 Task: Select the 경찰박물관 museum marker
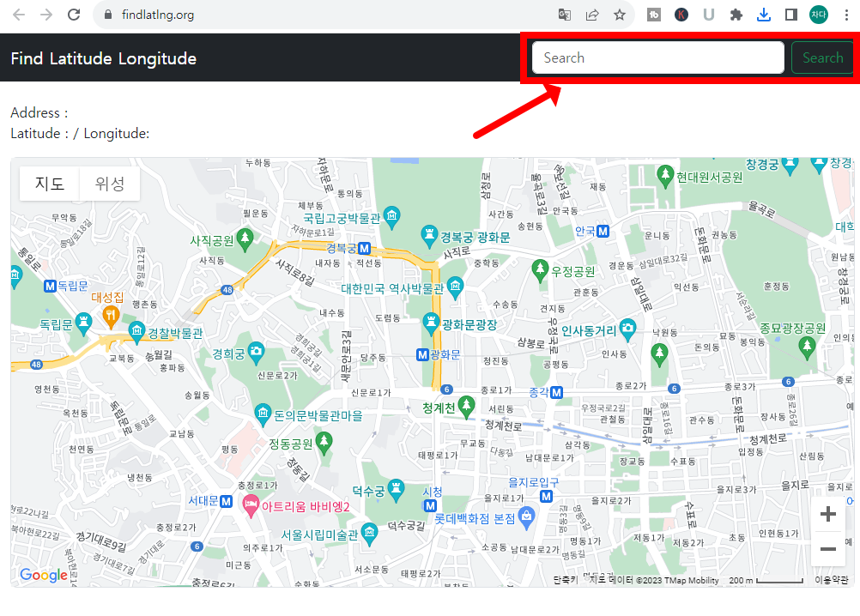(136, 333)
